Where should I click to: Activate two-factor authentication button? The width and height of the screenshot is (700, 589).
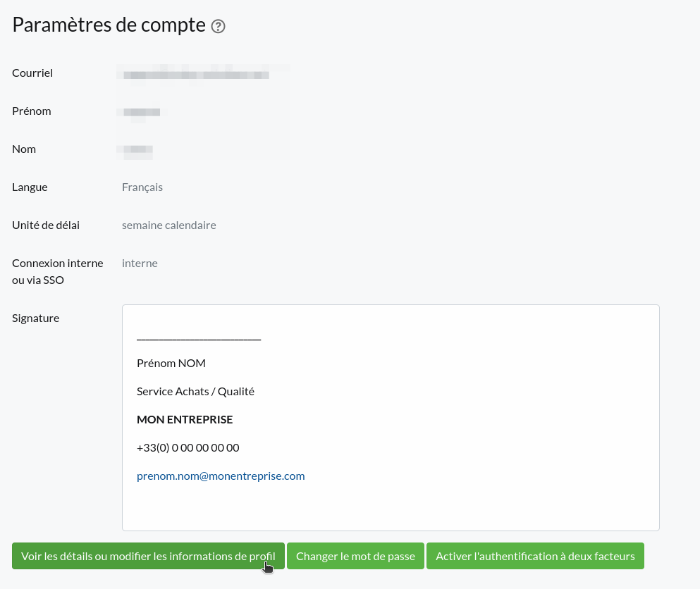[535, 556]
